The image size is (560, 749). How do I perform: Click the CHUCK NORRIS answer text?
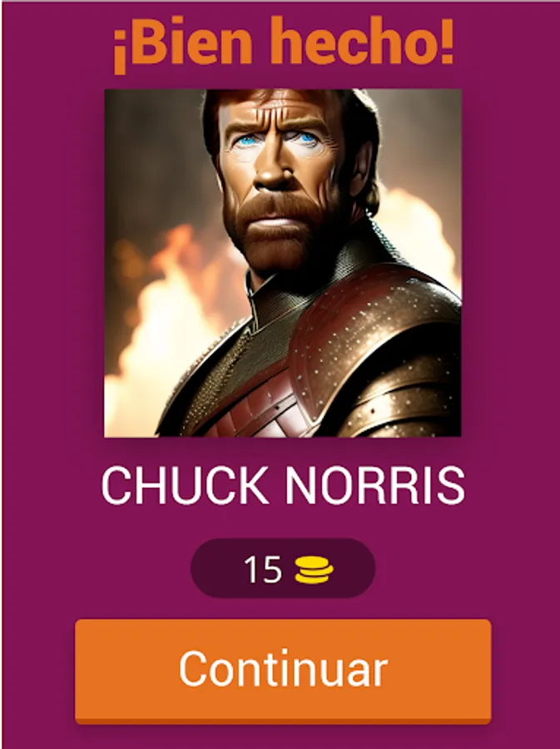point(283,486)
